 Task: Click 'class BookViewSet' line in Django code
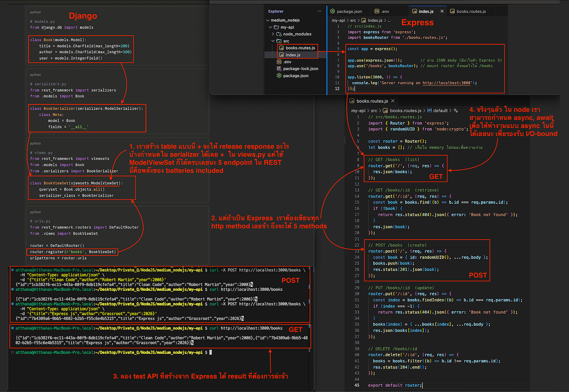[76, 183]
